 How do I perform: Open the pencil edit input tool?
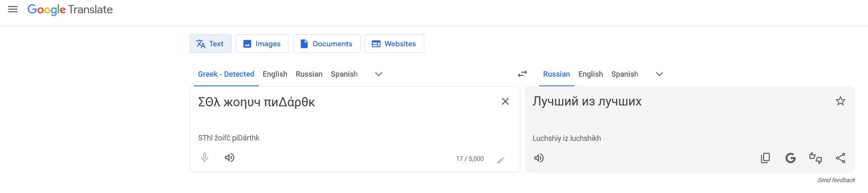pos(501,160)
